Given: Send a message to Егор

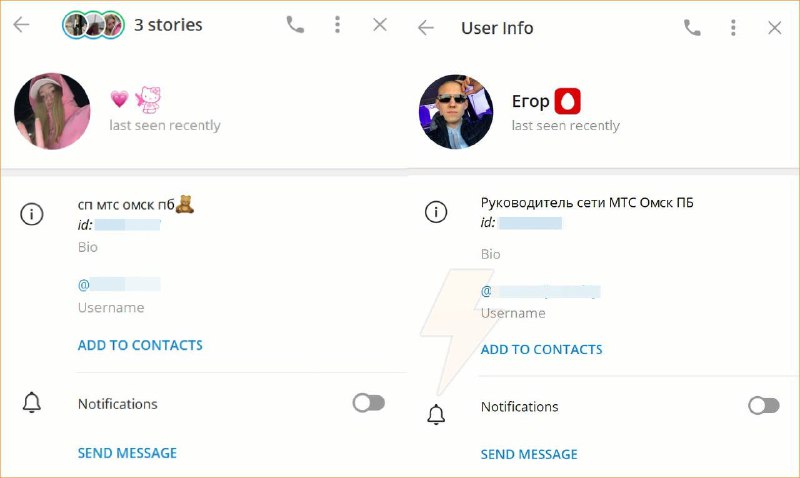Looking at the screenshot, I should click(529, 454).
